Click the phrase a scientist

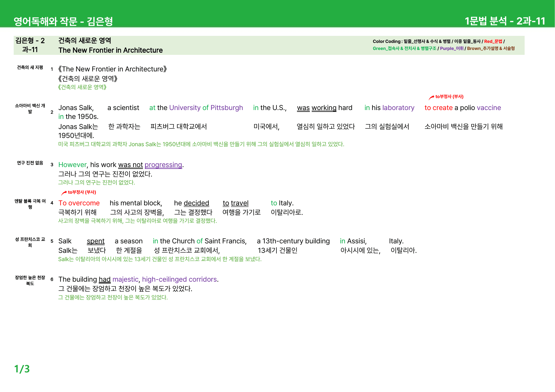(x=123, y=108)
